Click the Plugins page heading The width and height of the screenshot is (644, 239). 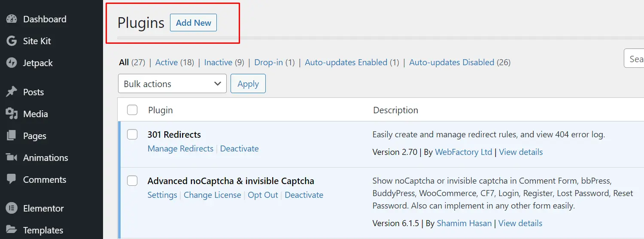pos(141,23)
